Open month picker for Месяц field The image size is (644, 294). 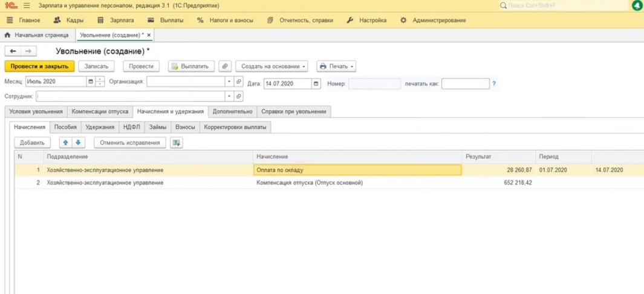pyautogui.click(x=91, y=82)
